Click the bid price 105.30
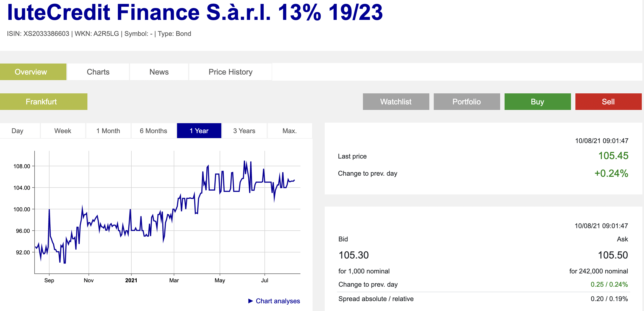Image resolution: width=644 pixels, height=311 pixels. pyautogui.click(x=354, y=255)
